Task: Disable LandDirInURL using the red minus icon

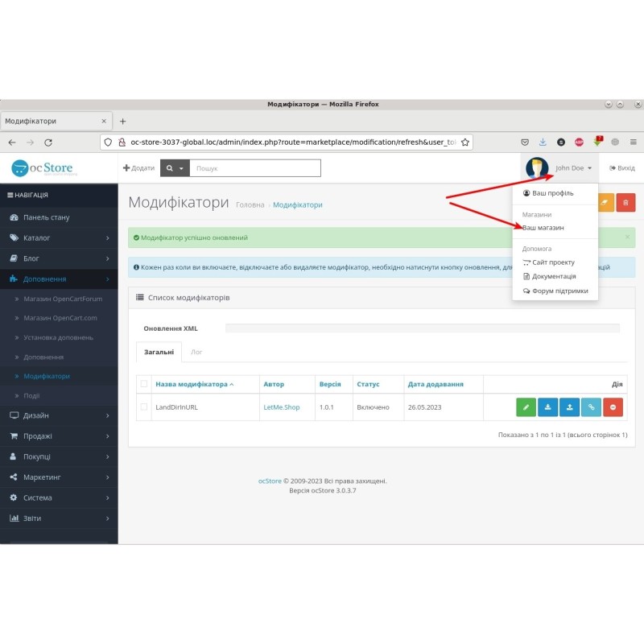Action: [x=613, y=407]
